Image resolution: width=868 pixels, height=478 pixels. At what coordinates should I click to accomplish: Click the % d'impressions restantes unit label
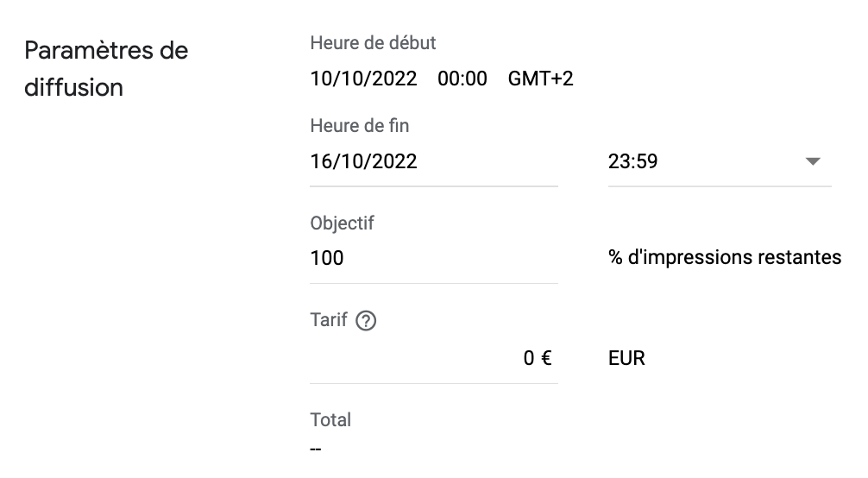725,258
